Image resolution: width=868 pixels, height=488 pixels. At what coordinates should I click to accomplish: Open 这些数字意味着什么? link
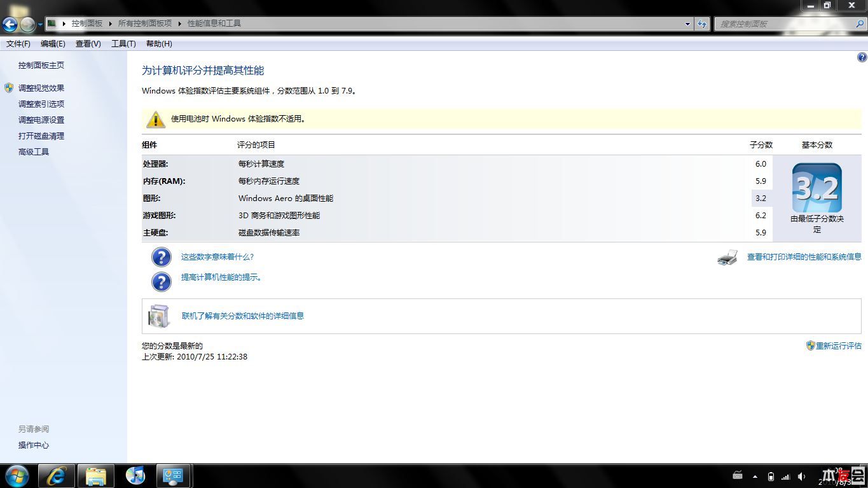coord(217,257)
